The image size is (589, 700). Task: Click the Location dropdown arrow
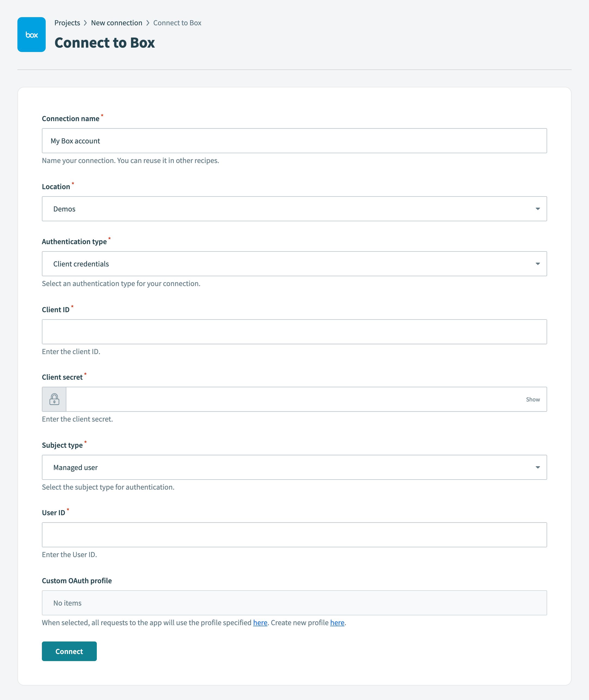pyautogui.click(x=538, y=209)
